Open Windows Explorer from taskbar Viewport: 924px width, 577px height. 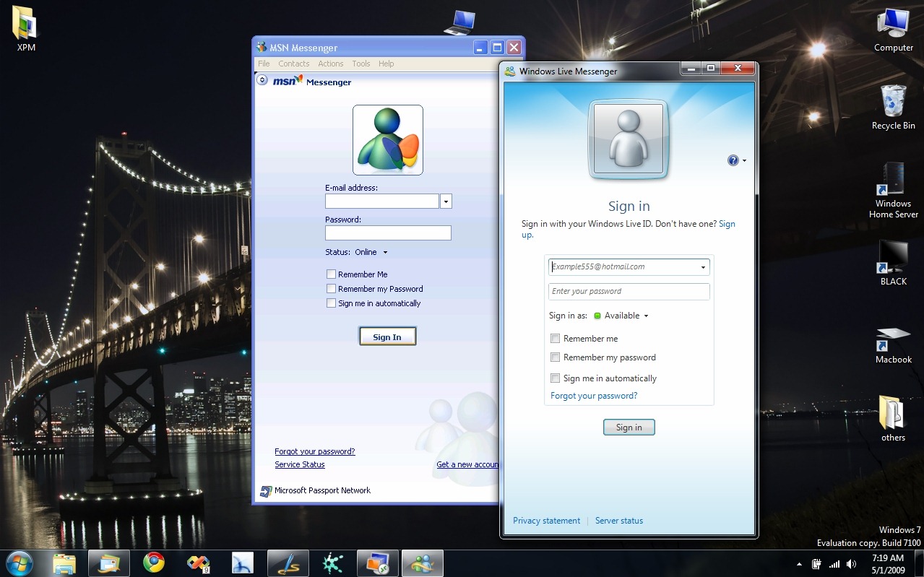coord(64,563)
